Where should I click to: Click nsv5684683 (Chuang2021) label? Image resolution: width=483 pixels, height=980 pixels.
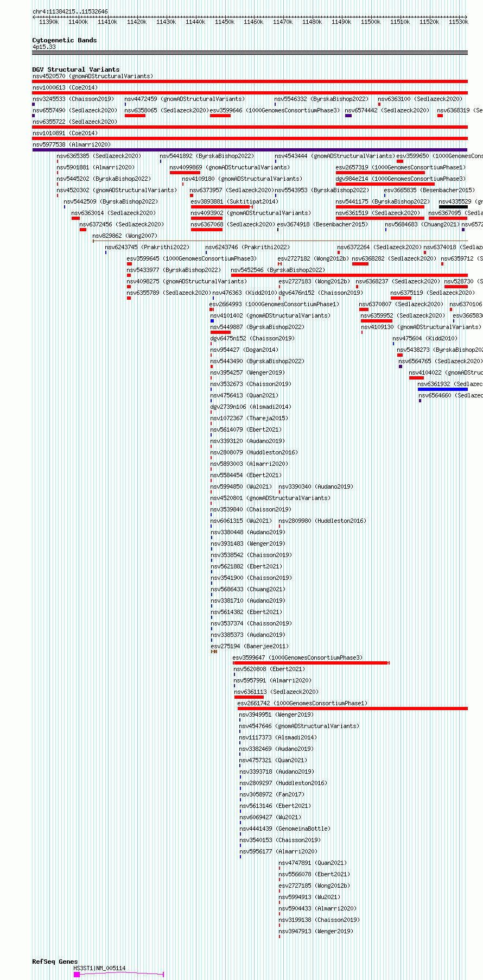click(x=423, y=224)
